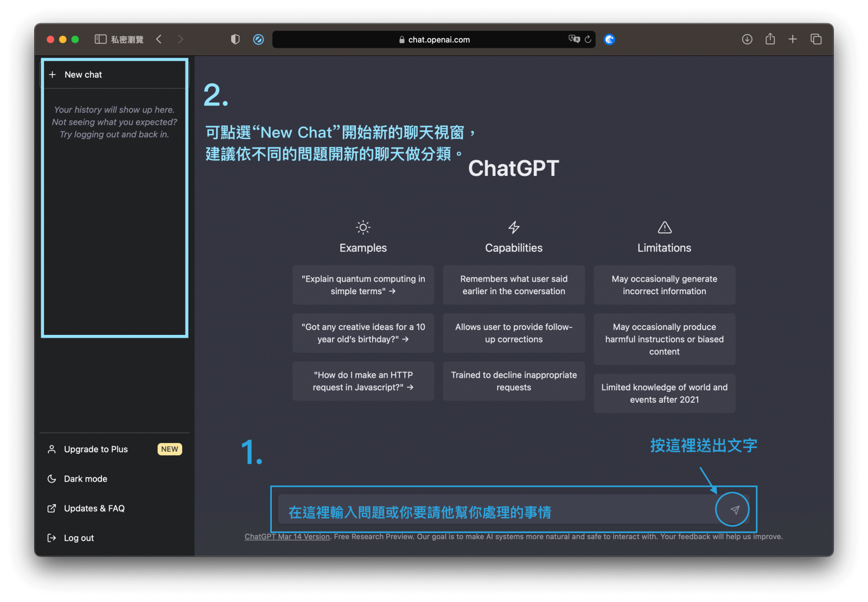Show Safari downloads icon

747,39
